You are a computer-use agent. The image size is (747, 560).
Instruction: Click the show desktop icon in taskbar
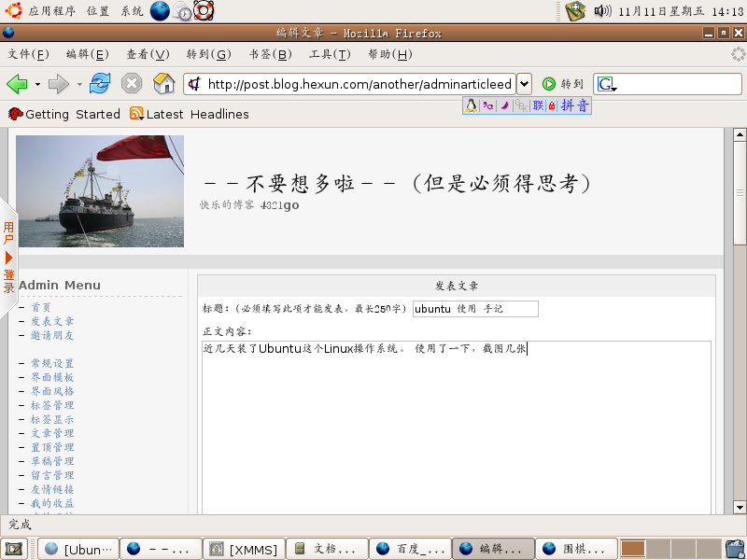pyautogui.click(x=14, y=549)
